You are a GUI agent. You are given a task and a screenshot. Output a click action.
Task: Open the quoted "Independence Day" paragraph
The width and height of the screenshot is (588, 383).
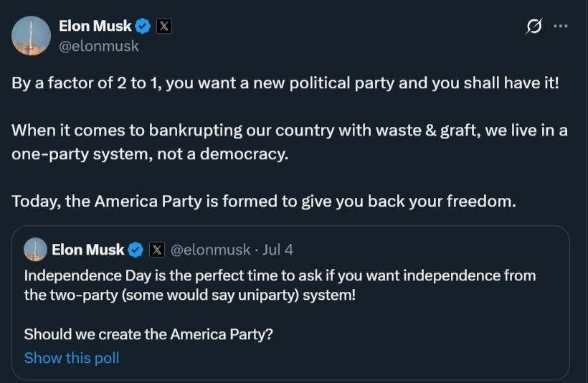(280, 285)
